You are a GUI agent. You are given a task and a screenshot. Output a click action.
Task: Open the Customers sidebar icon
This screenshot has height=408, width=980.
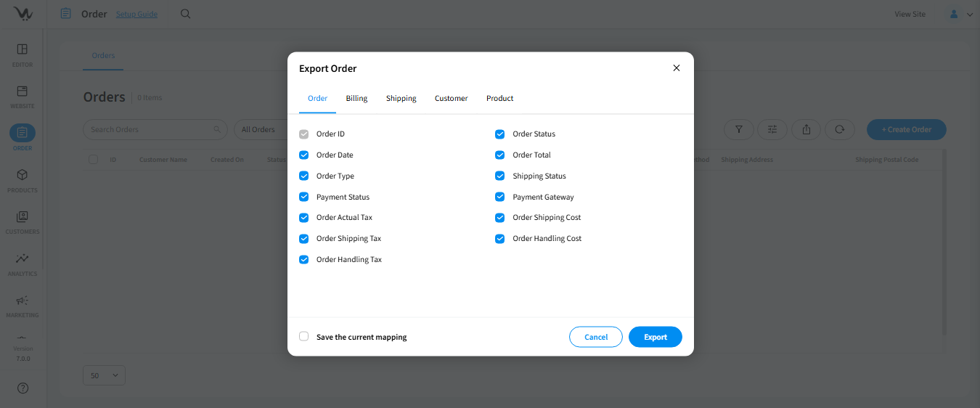click(x=23, y=217)
